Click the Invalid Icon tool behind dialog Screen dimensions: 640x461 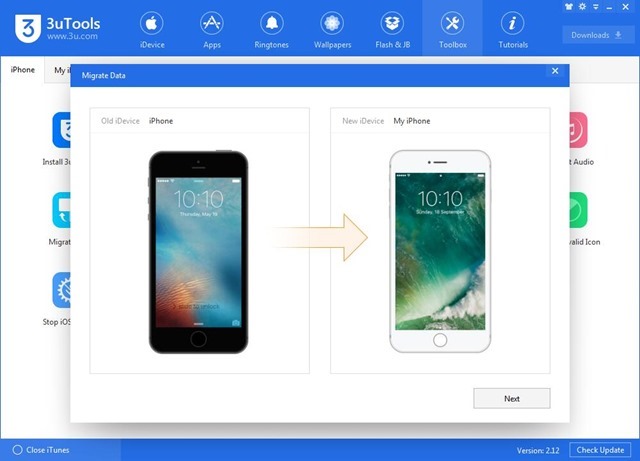point(578,210)
